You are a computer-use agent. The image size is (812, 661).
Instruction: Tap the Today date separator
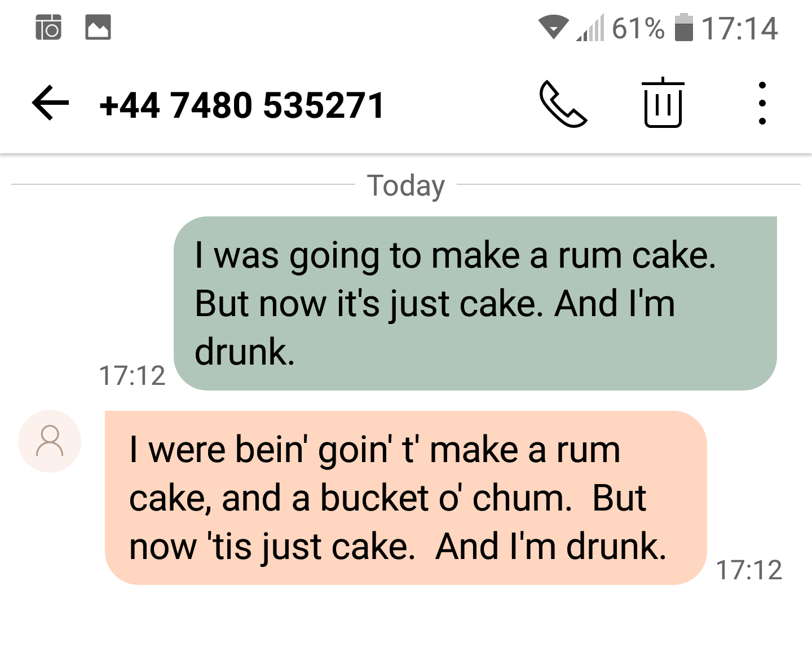406,185
